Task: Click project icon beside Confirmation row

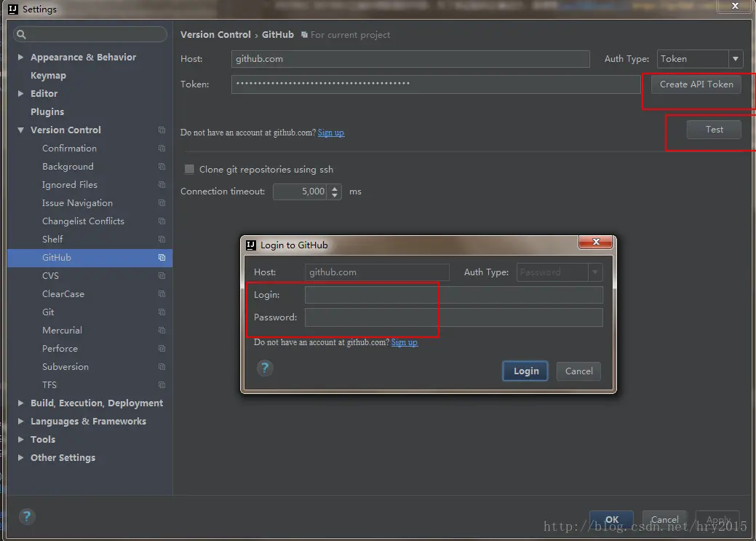Action: [162, 148]
